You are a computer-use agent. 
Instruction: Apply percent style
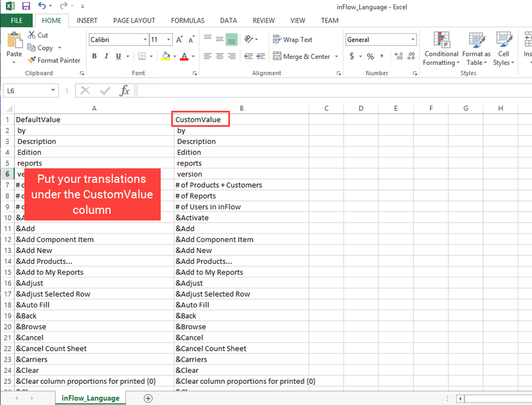point(370,57)
